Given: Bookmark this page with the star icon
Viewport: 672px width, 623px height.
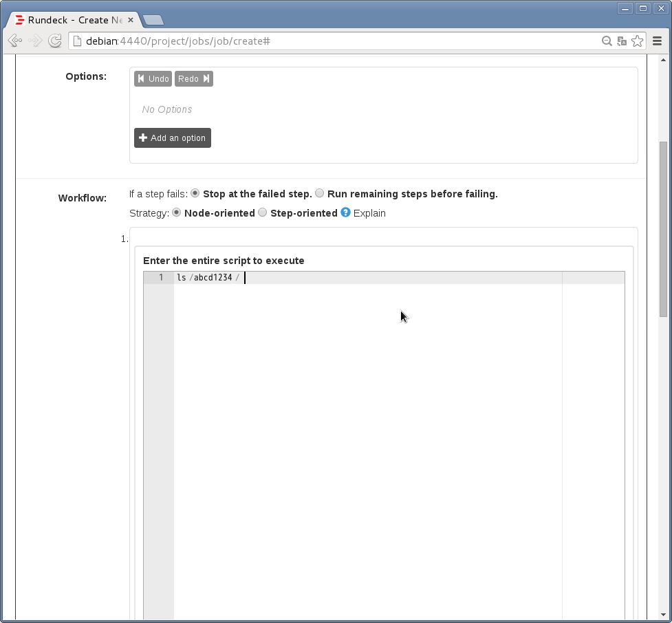Looking at the screenshot, I should 638,41.
